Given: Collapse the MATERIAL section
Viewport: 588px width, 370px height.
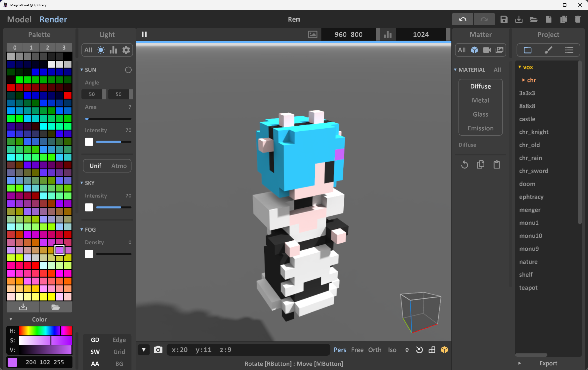Looking at the screenshot, I should pyautogui.click(x=455, y=70).
